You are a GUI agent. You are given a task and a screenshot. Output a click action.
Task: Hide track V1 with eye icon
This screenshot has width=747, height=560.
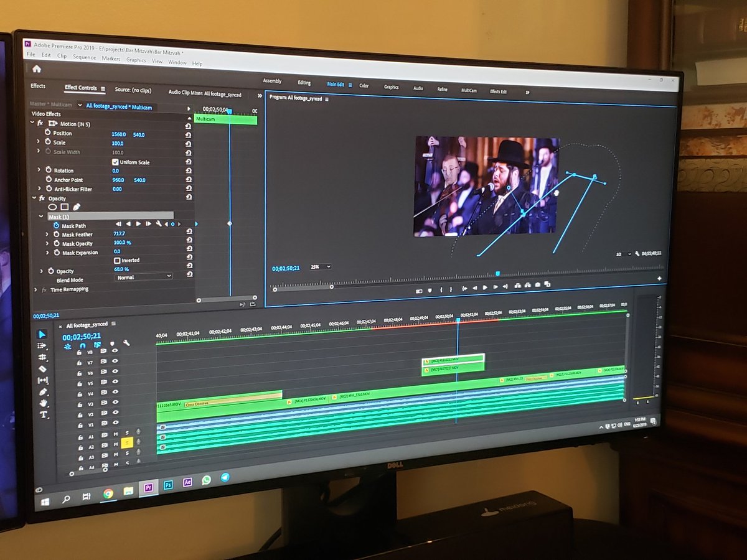115,423
